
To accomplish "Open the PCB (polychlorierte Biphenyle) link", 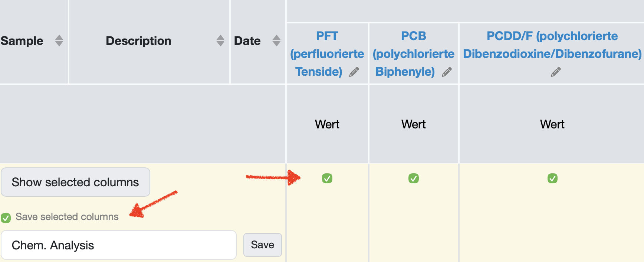I will (413, 53).
